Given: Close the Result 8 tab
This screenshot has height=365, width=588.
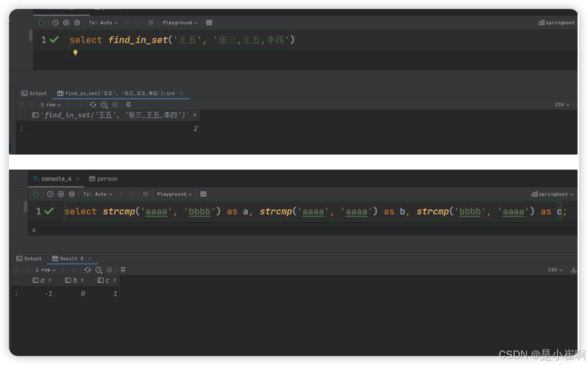Looking at the screenshot, I should point(90,259).
